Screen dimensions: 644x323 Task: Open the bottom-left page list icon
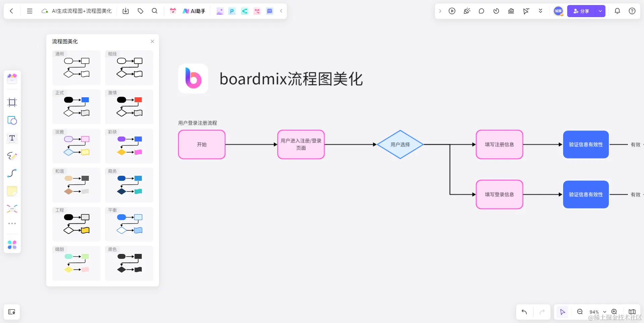(12, 312)
